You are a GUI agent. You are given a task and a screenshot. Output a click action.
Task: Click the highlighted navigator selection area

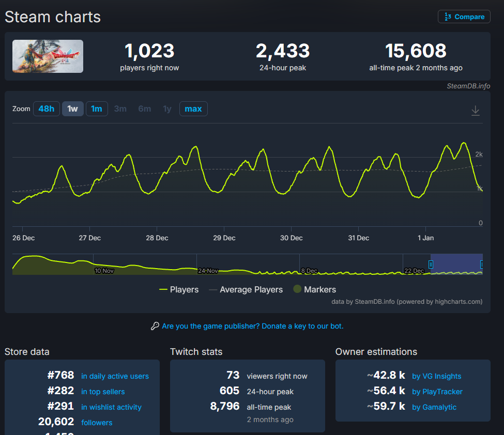456,264
